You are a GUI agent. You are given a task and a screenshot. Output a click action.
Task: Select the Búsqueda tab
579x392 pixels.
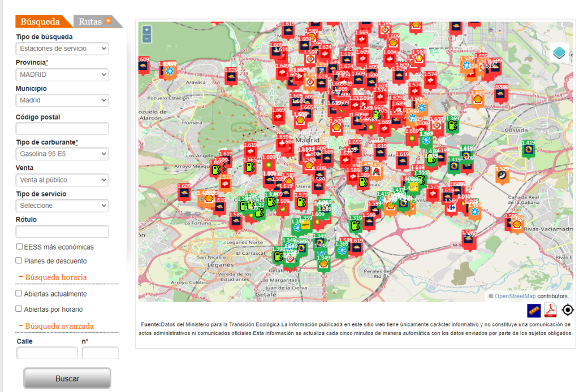(x=40, y=22)
